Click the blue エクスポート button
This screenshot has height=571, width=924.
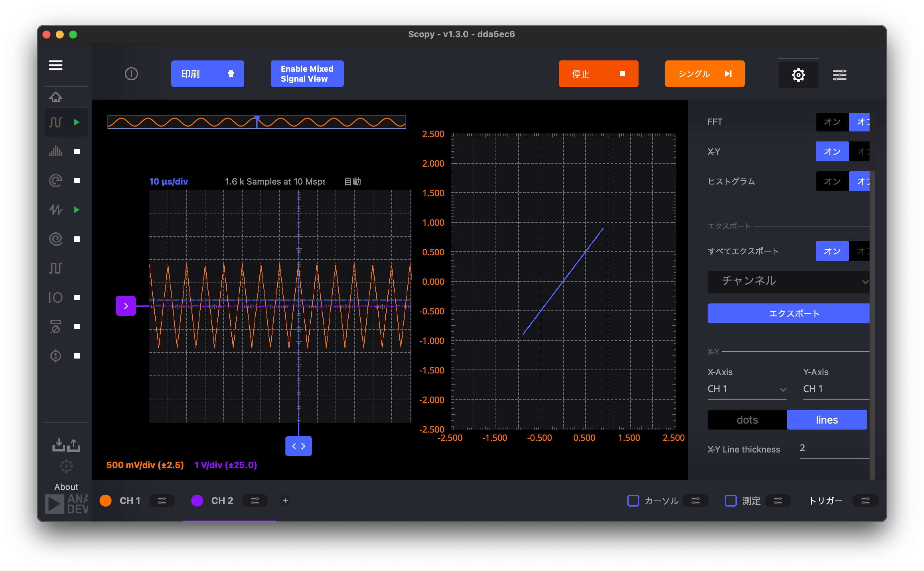[788, 313]
